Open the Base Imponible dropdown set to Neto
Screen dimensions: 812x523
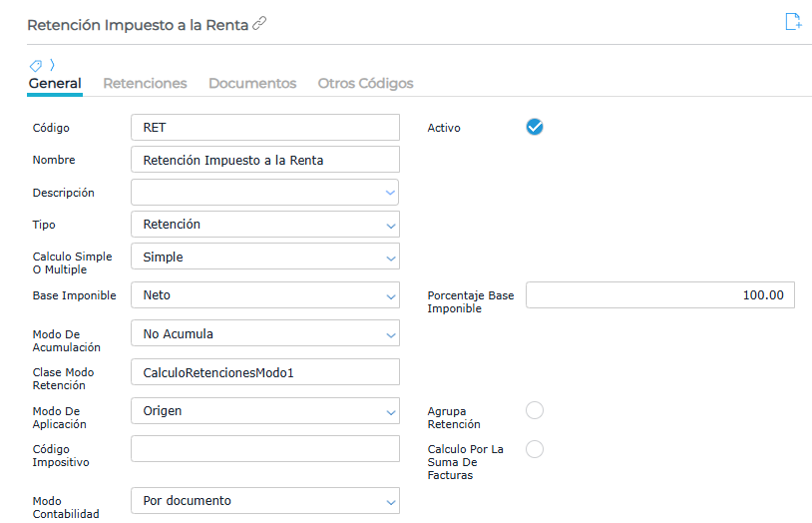point(390,295)
